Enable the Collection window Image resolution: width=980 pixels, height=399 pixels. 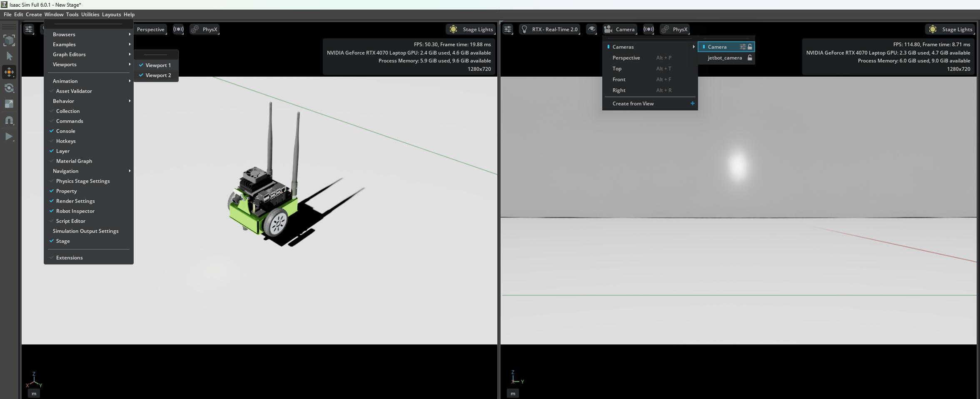pyautogui.click(x=89, y=111)
